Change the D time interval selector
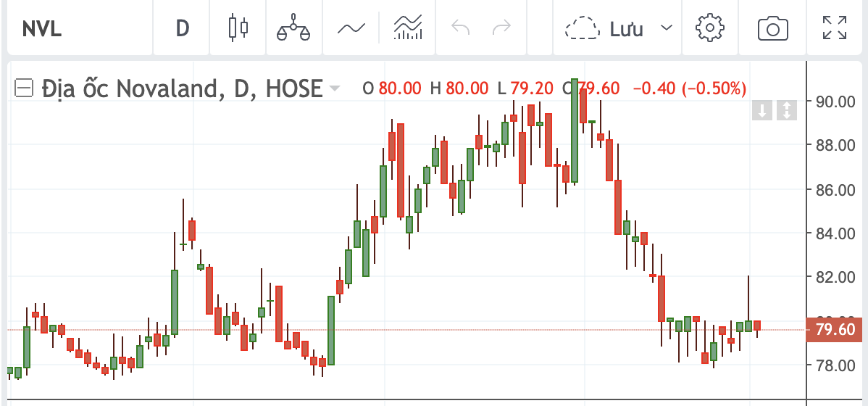868x406 pixels. pyautogui.click(x=182, y=27)
